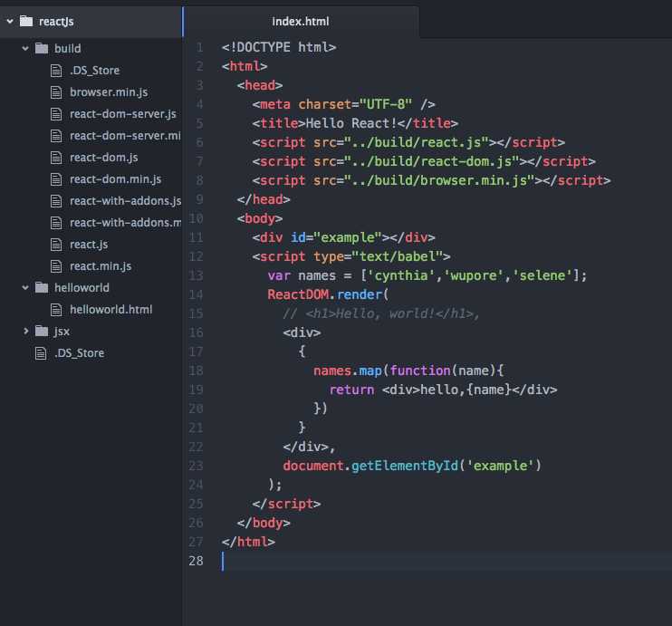
Task: Click the closing '</script>' tag on line 25
Action: [286, 504]
